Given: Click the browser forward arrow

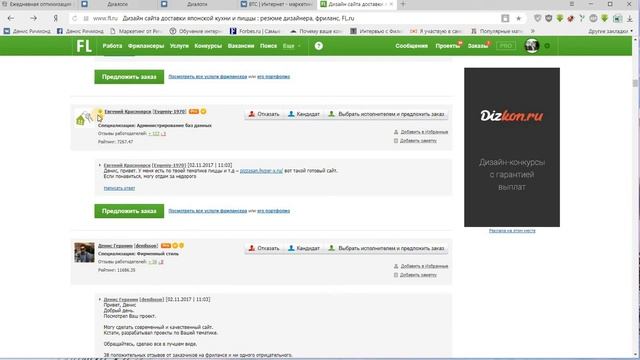Looking at the screenshot, I should coord(33,18).
